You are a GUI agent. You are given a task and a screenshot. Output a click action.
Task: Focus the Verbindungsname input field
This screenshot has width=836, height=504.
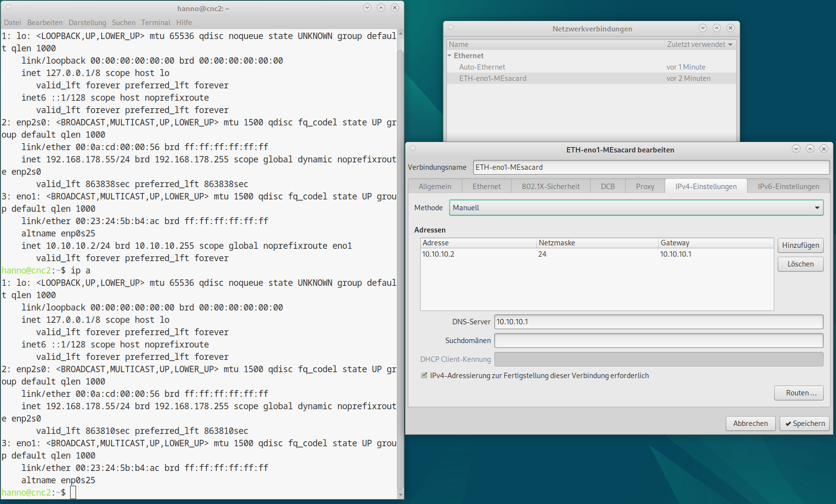[651, 167]
